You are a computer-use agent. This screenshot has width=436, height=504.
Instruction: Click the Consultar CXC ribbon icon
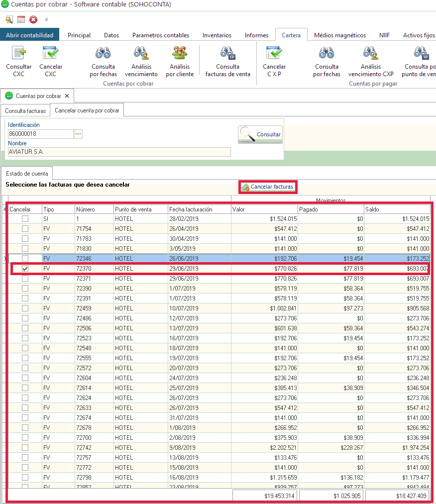point(18,54)
